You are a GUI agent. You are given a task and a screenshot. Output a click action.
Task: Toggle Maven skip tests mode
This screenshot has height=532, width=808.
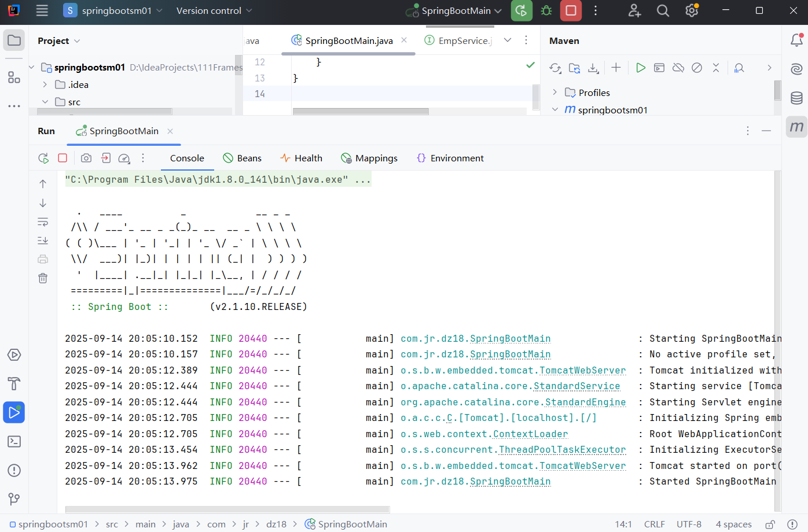point(697,68)
